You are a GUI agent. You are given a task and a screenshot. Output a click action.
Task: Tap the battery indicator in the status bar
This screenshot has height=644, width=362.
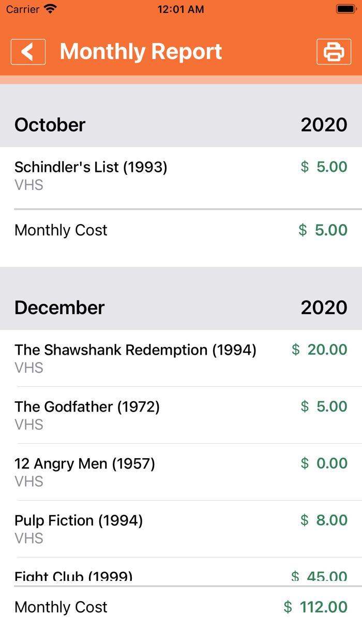345,8
